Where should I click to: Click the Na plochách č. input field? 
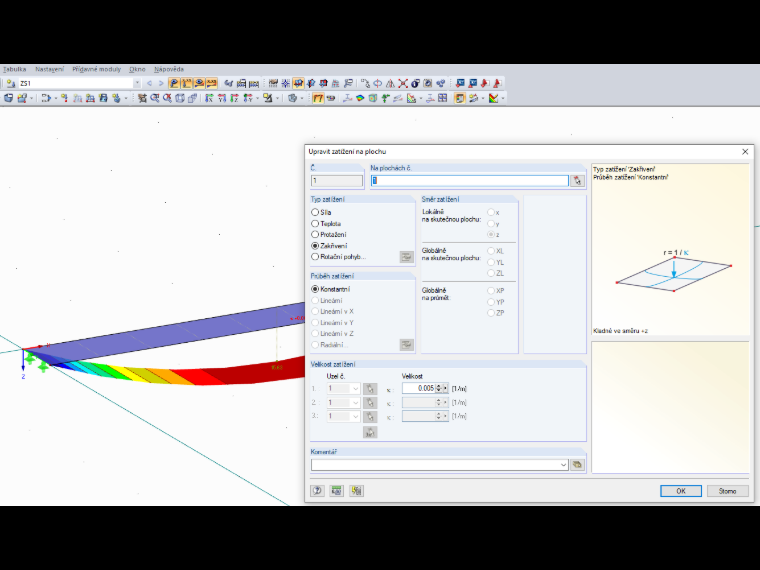coord(469,181)
